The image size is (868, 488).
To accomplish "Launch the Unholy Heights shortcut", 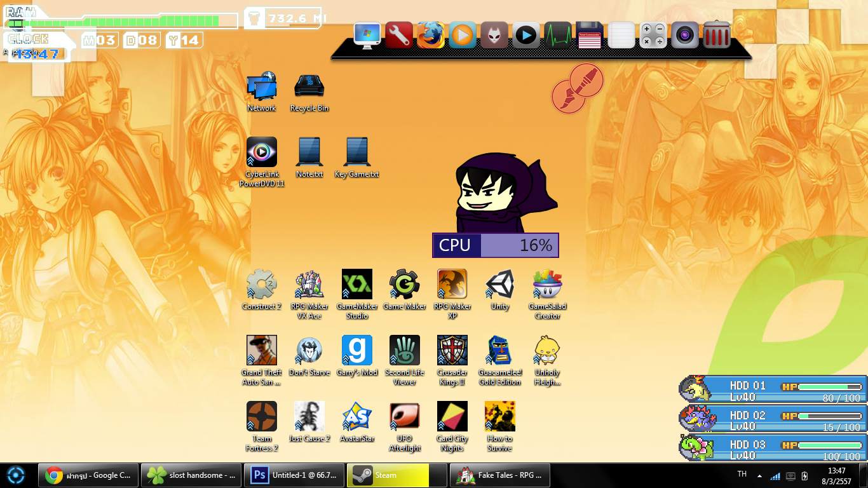I will tap(548, 360).
